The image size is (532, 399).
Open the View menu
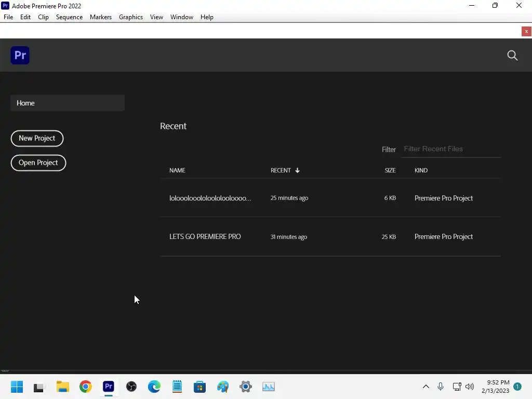pos(156,17)
